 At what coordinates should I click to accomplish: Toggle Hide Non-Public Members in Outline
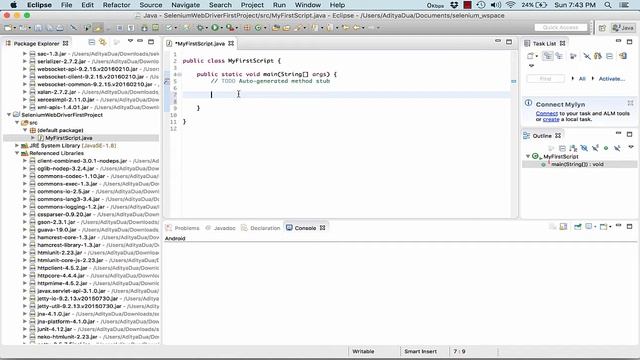pos(606,148)
